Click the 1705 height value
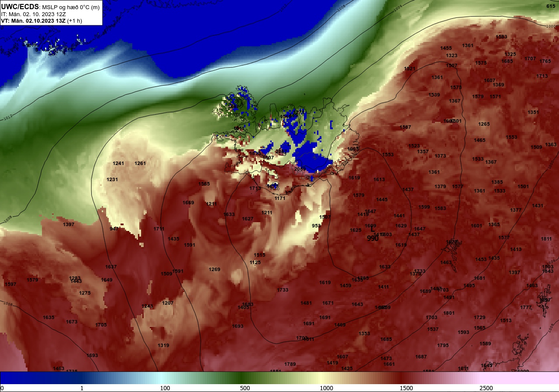559x392 pixels. tap(101, 325)
